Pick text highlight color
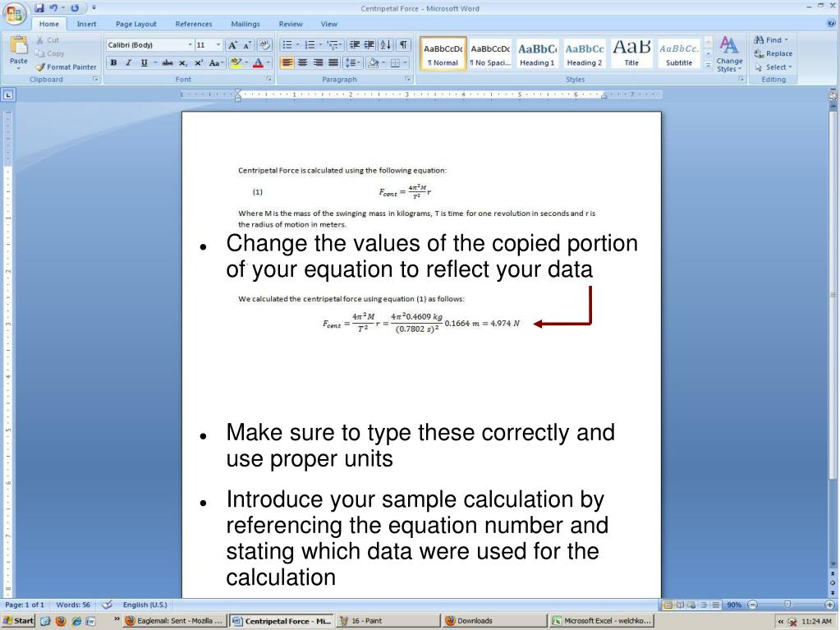The height and width of the screenshot is (630, 840). coord(236,62)
